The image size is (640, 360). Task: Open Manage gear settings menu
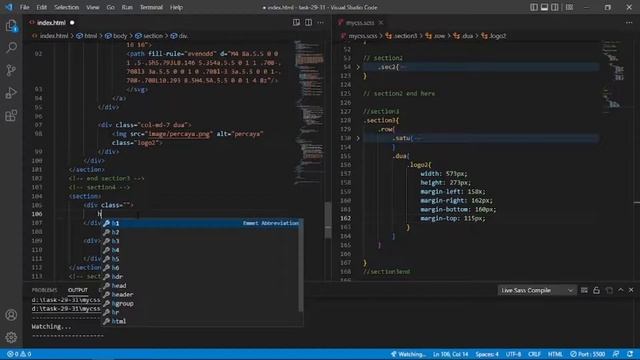point(11,337)
